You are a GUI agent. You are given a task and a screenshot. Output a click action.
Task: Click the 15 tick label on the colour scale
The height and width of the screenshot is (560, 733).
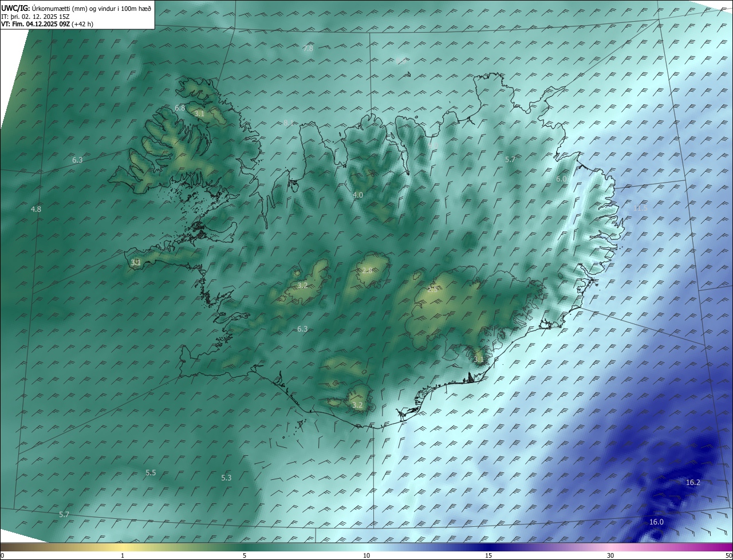point(488,555)
